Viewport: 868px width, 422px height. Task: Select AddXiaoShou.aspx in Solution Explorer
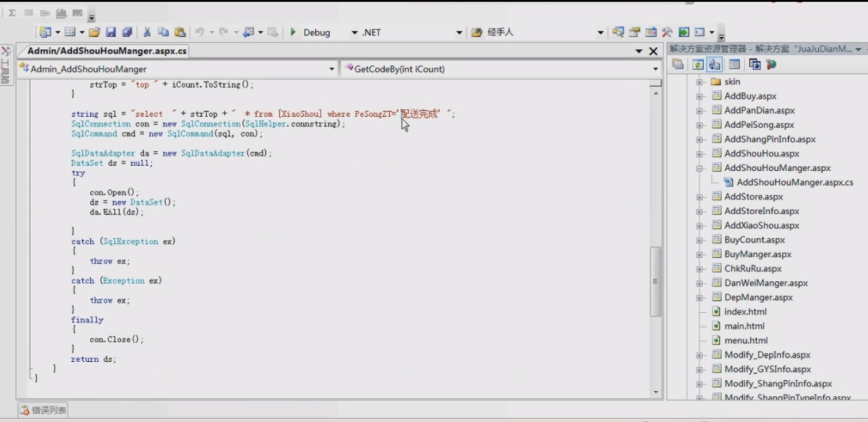pos(762,225)
